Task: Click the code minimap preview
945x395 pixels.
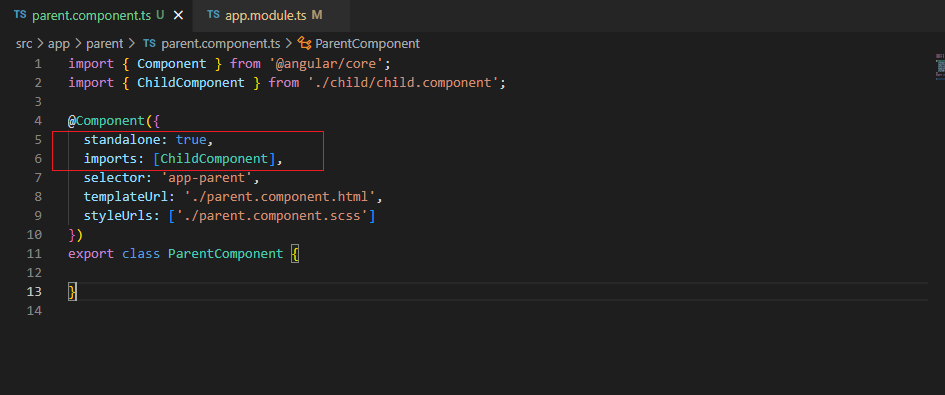Action: click(940, 66)
